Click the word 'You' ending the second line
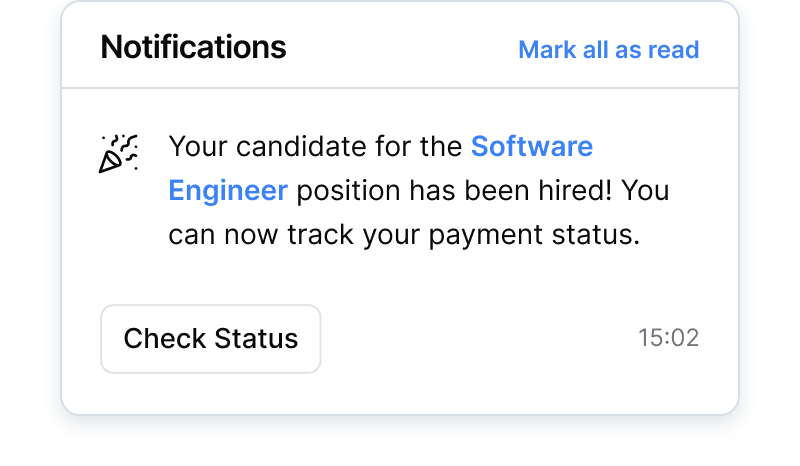800x466 pixels. point(644,190)
